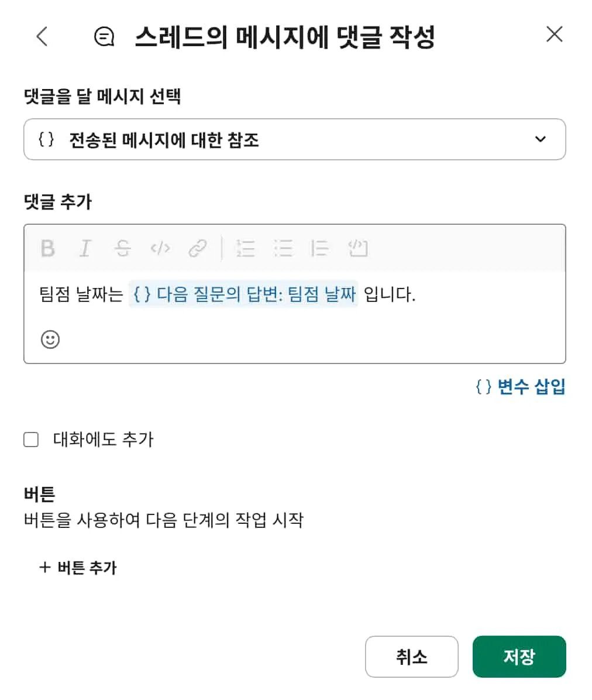Apply italic formatting to the comment text
The width and height of the screenshot is (592, 700).
(85, 249)
